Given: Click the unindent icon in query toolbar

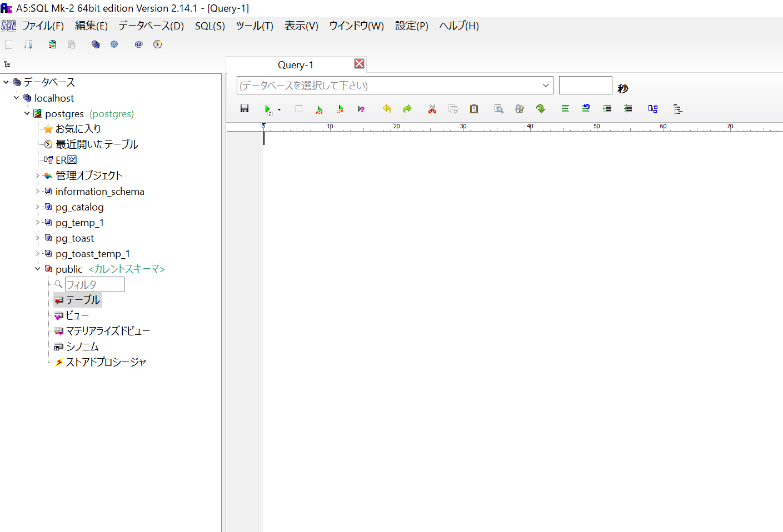Looking at the screenshot, I should click(628, 109).
